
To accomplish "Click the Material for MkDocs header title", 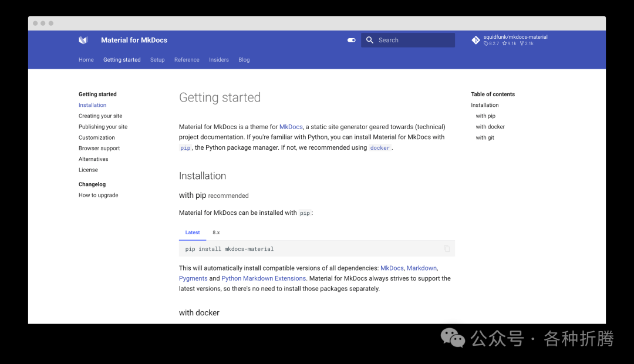I will pos(134,40).
